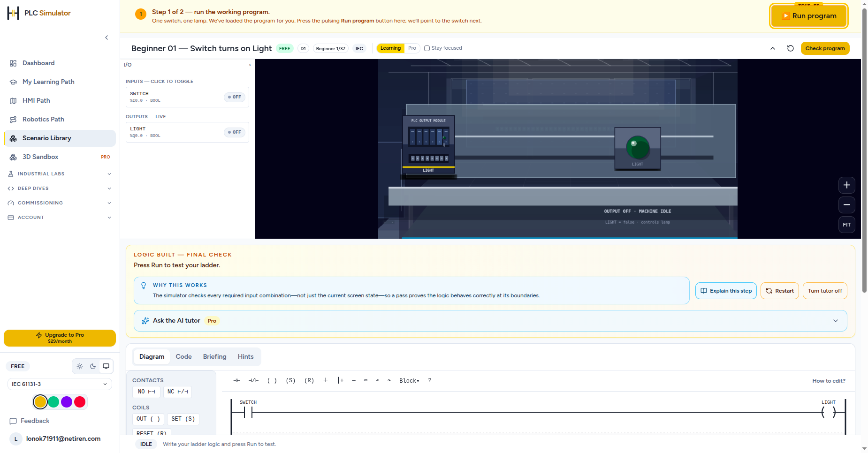Fit the 3D scene to view

[x=847, y=225]
